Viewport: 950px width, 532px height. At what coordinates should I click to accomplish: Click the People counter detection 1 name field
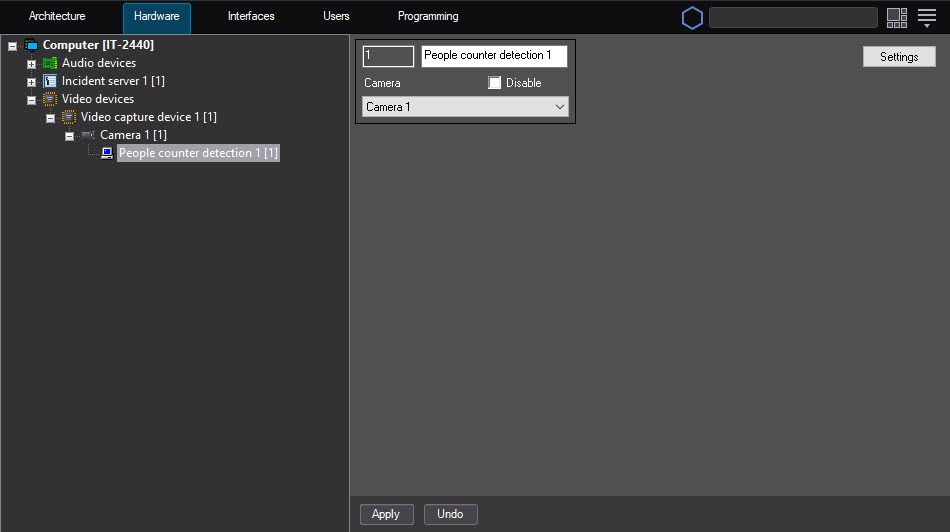(493, 56)
